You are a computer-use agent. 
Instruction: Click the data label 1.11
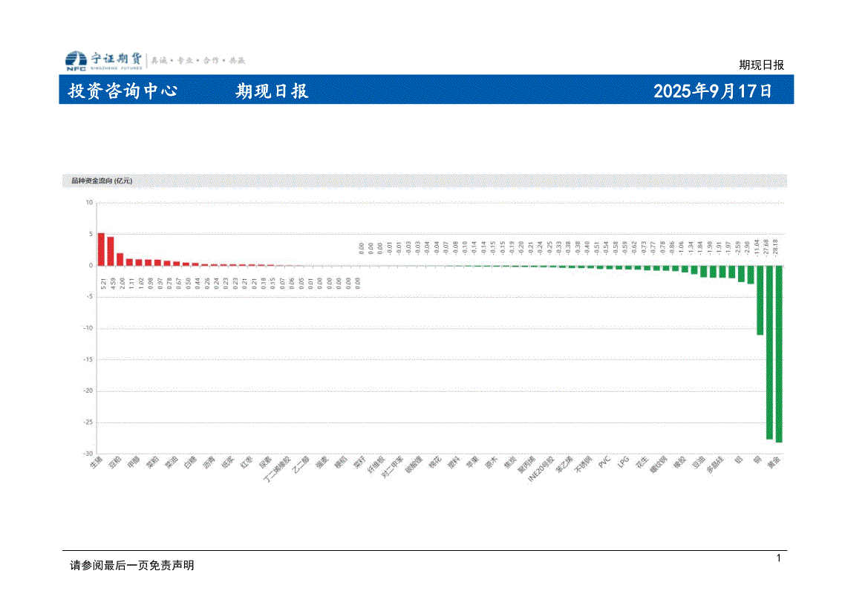point(131,284)
